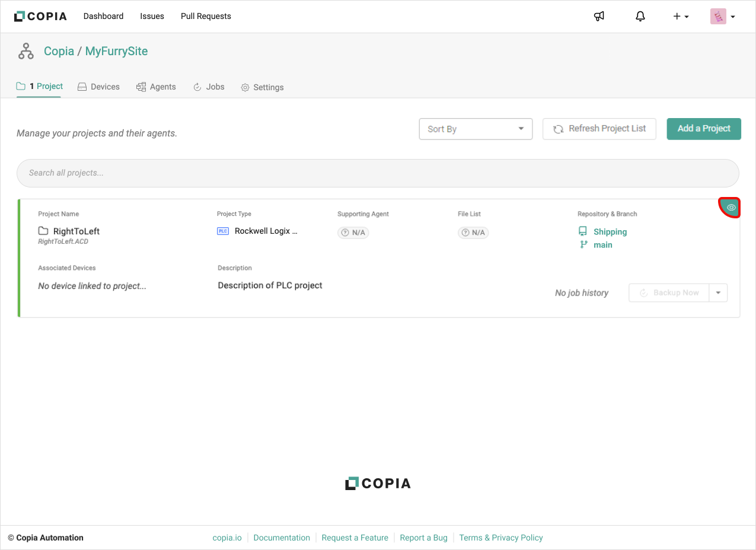Click the Copia logo in header

[40, 16]
